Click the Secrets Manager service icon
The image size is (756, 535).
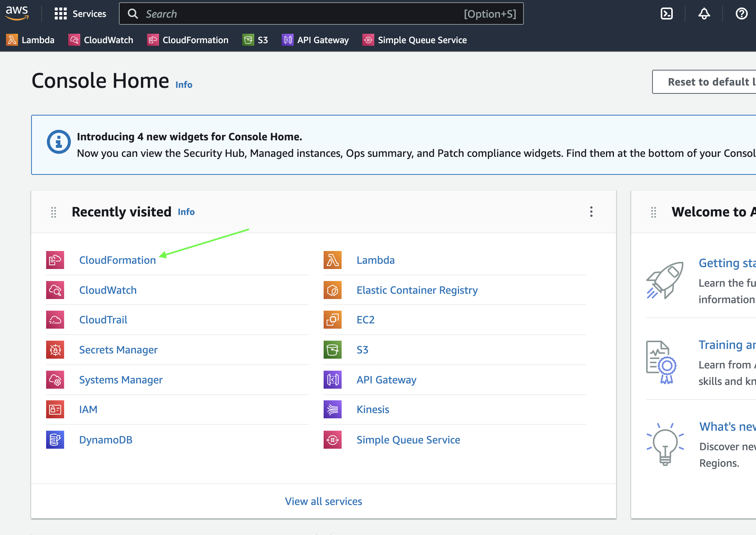55,350
